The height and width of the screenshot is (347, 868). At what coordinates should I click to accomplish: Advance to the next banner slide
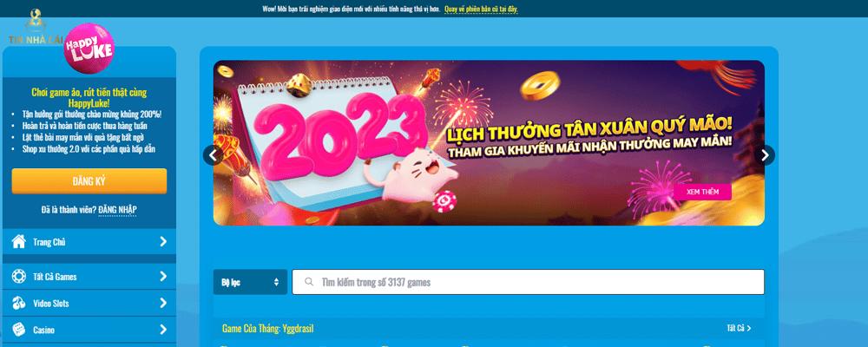tap(765, 155)
